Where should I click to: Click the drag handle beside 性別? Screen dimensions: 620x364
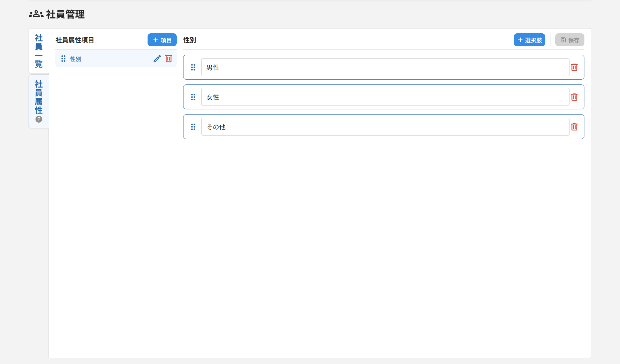63,59
